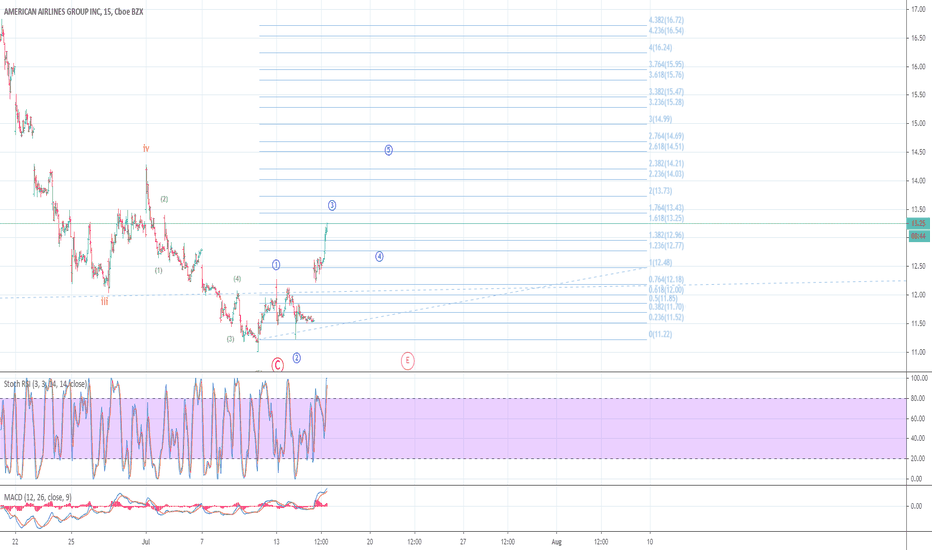Image resolution: width=932 pixels, height=550 pixels.
Task: Click the 0(11.22) Fibonacci level label
Action: pyautogui.click(x=660, y=334)
